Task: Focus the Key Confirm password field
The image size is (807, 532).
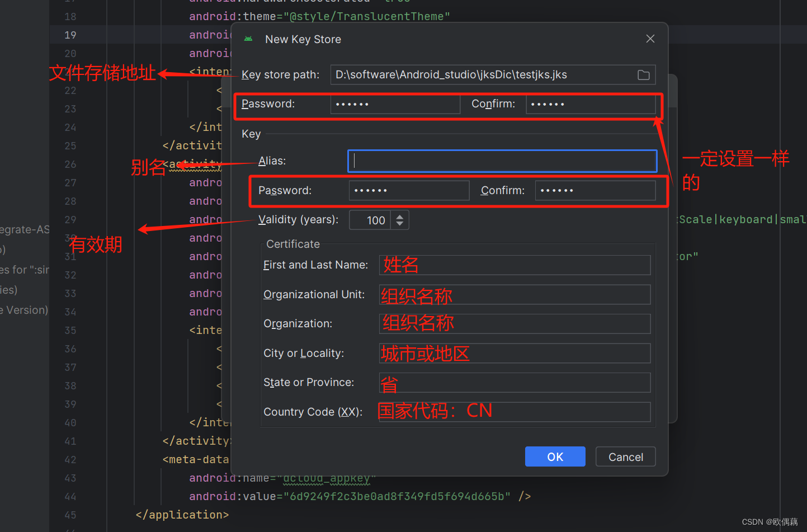Action: [x=595, y=190]
